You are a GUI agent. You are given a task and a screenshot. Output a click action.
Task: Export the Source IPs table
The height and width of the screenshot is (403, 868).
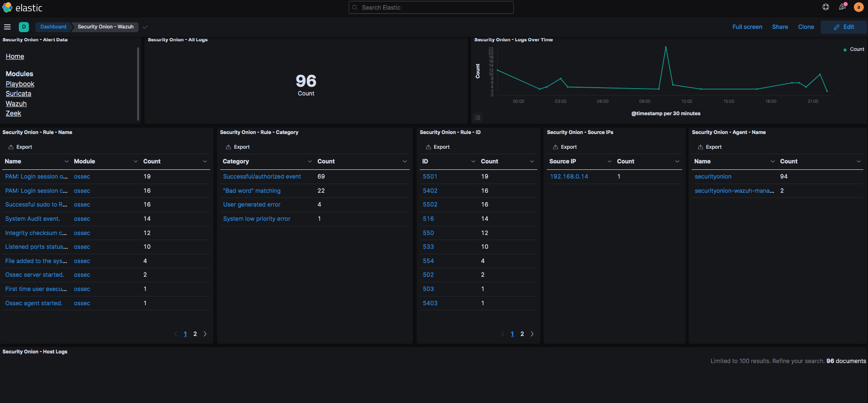565,147
